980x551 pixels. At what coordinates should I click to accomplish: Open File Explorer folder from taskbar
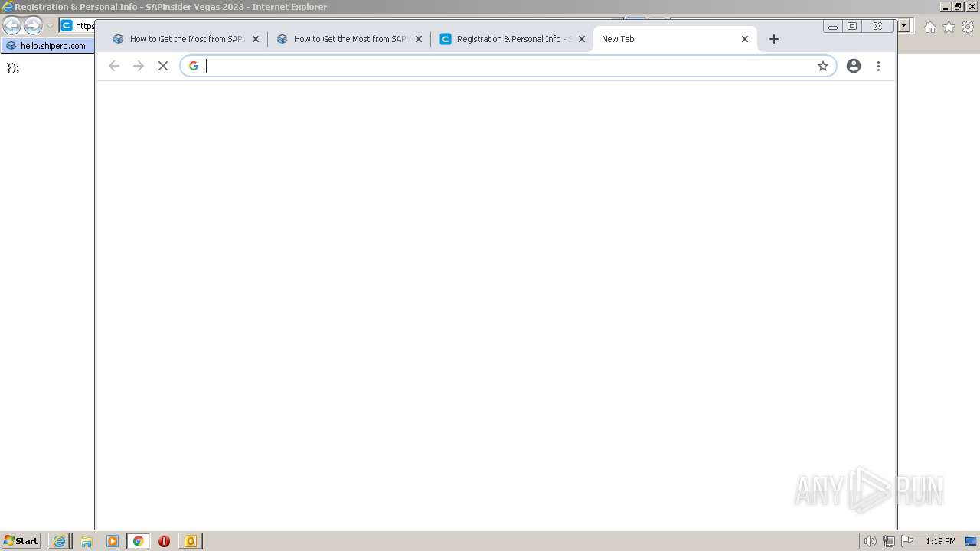point(87,541)
